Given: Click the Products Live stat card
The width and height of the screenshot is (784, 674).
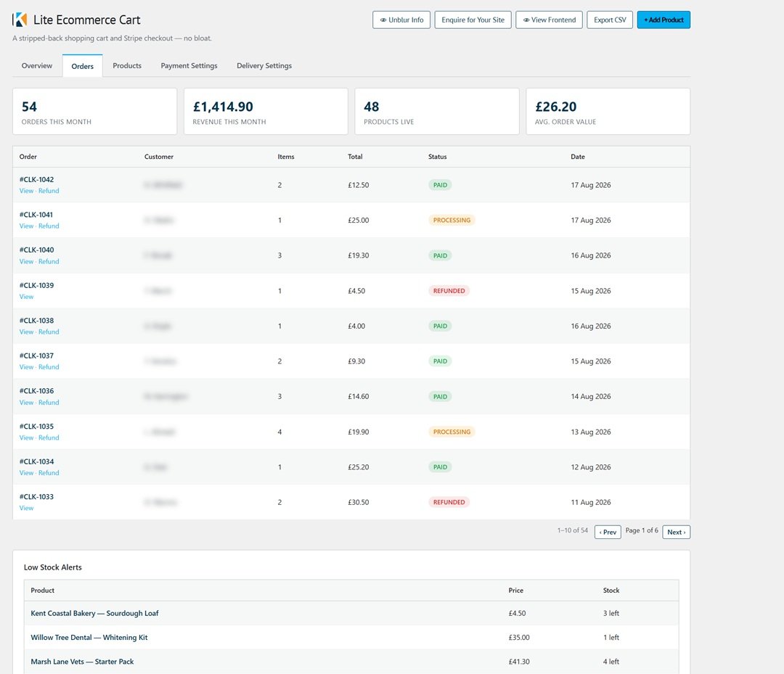Looking at the screenshot, I should click(x=437, y=112).
